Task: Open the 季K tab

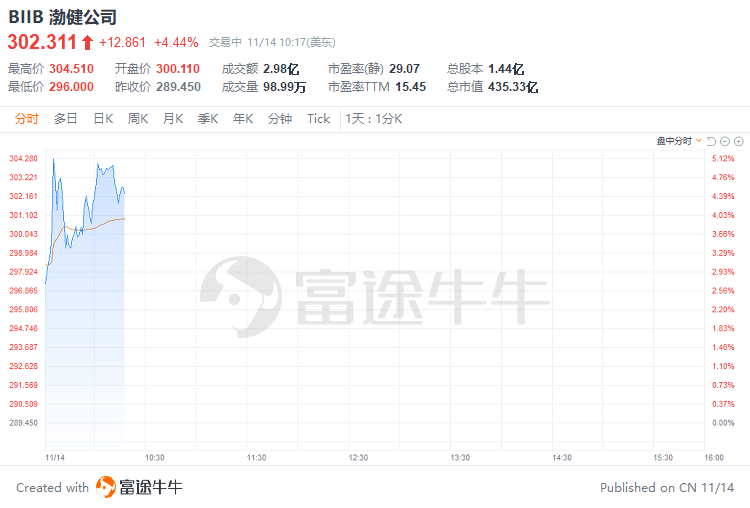Action: point(208,119)
